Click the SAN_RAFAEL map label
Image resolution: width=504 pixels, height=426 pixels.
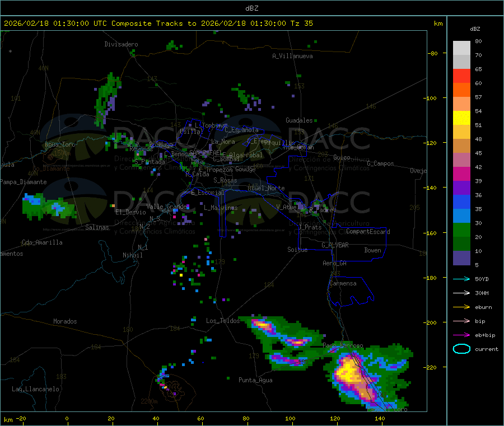point(206,153)
